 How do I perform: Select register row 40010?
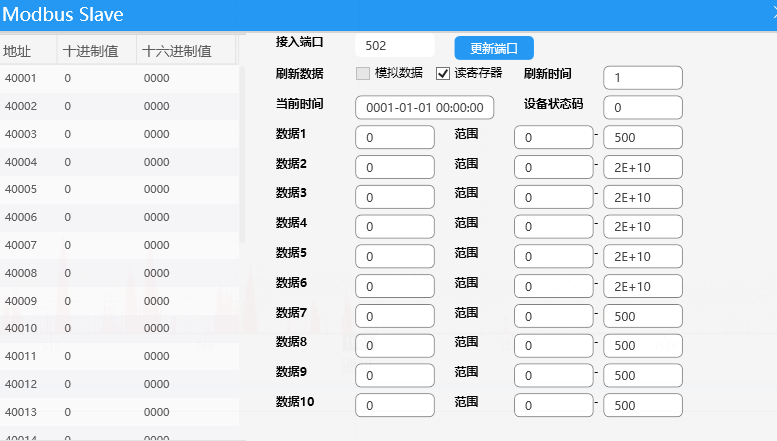[x=119, y=328]
